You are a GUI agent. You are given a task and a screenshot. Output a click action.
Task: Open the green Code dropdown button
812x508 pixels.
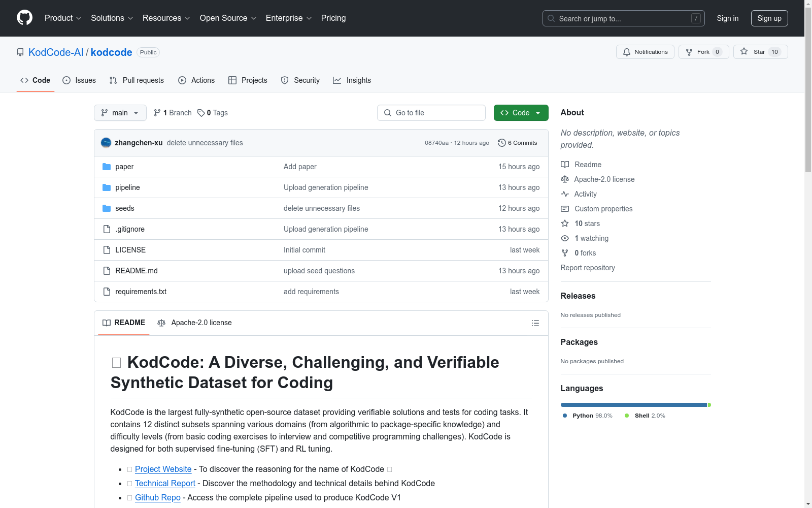coord(521,113)
